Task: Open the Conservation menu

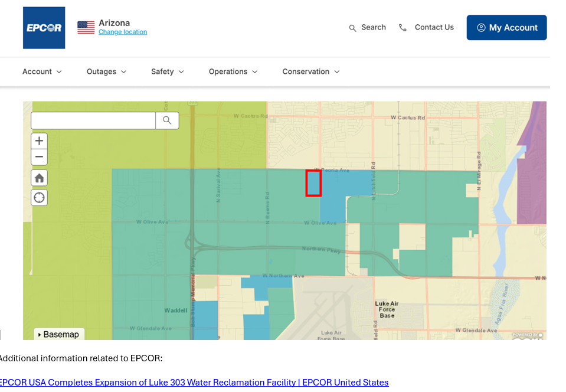Action: coord(311,71)
